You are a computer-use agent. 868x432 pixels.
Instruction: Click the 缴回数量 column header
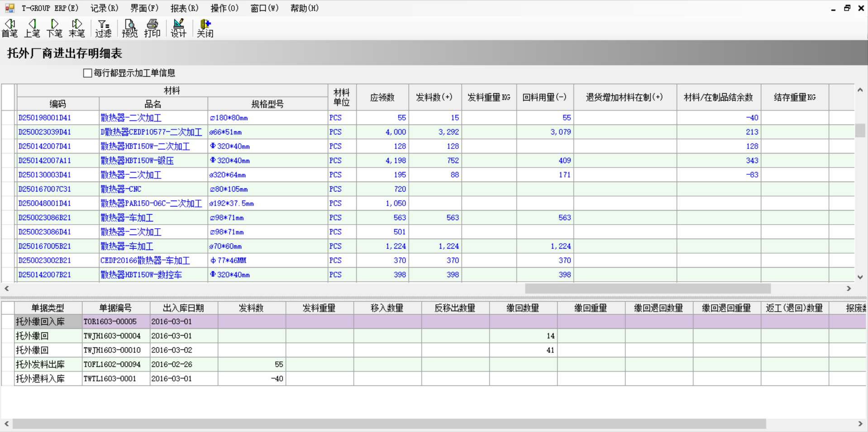(x=523, y=308)
